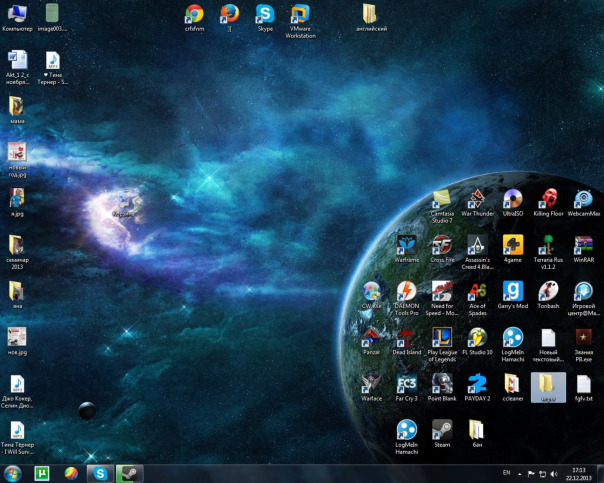Click the Killing Floor game icon
The height and width of the screenshot is (483, 604).
coord(548,199)
